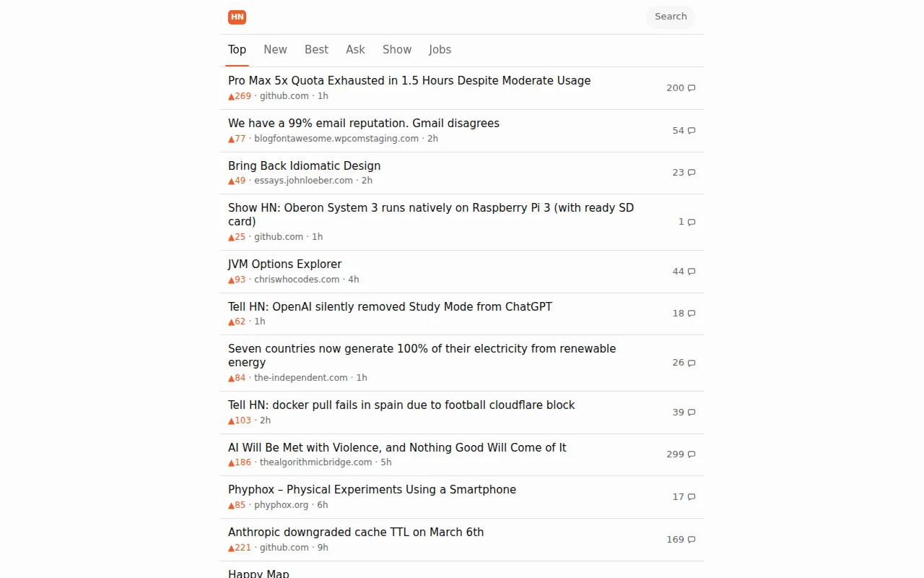The height and width of the screenshot is (578, 924).
Task: Open Anthropic downgraded cache TTL story
Action: [356, 532]
